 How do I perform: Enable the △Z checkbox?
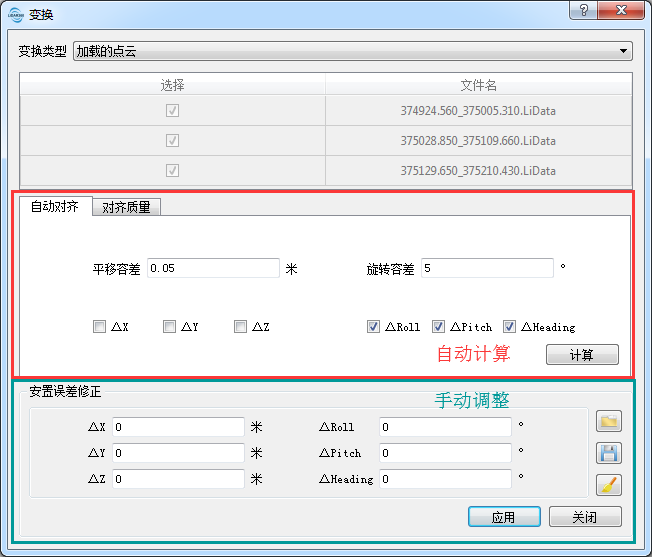coord(240,327)
